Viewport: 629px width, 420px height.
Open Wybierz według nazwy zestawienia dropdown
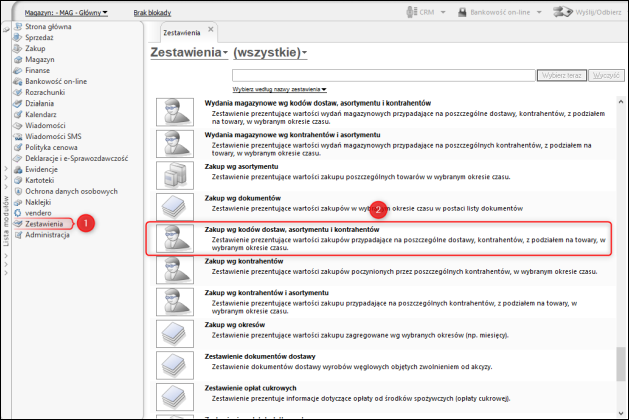click(x=280, y=89)
